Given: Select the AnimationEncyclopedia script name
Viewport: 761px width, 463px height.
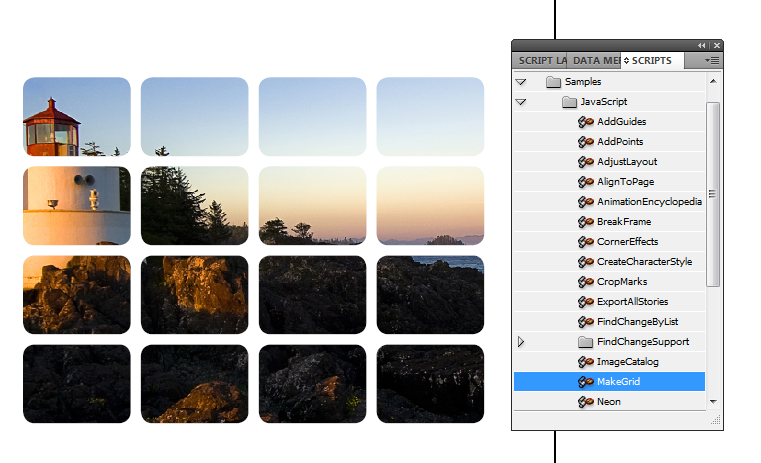Looking at the screenshot, I should pos(649,201).
